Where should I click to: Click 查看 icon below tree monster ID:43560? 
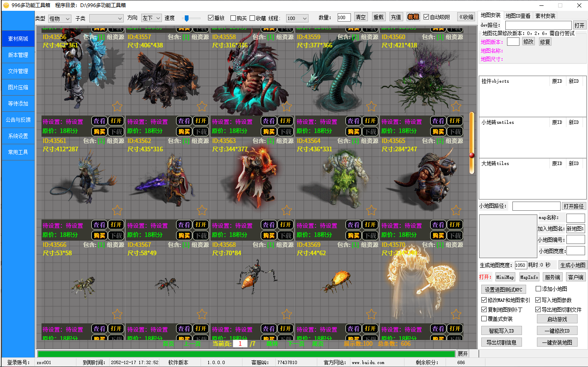click(438, 121)
